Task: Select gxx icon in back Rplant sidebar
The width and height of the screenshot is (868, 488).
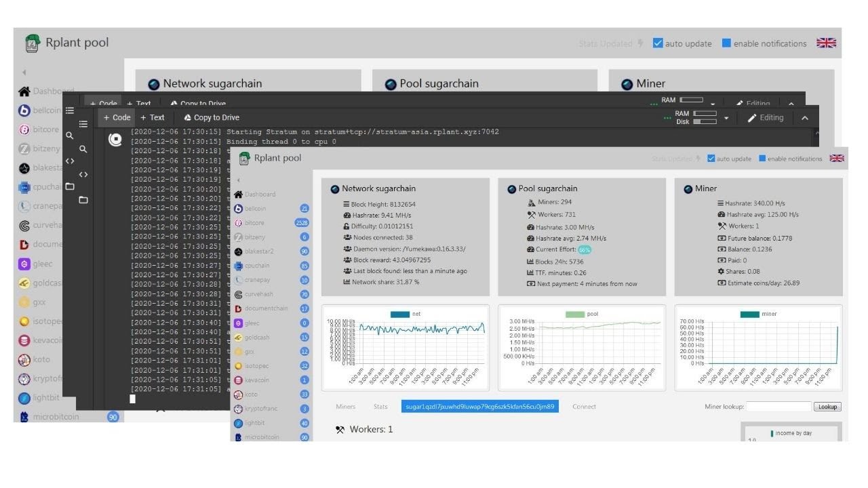Action: [x=24, y=302]
